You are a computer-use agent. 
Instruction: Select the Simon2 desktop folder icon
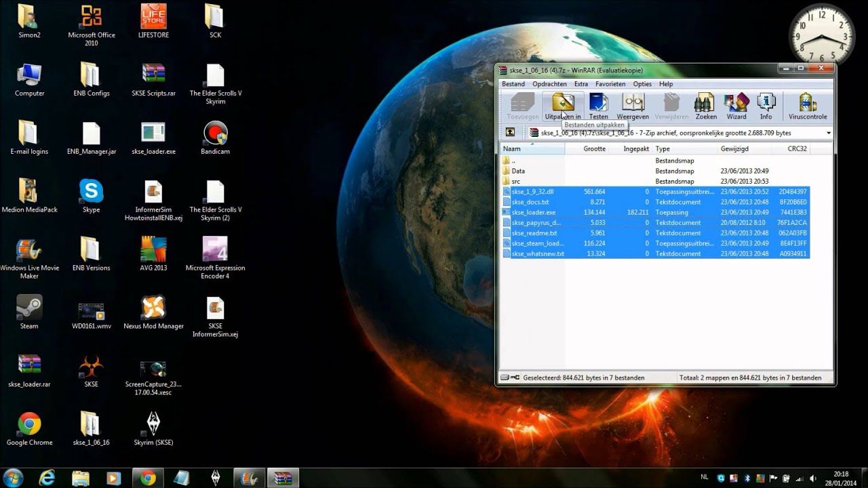pos(29,21)
